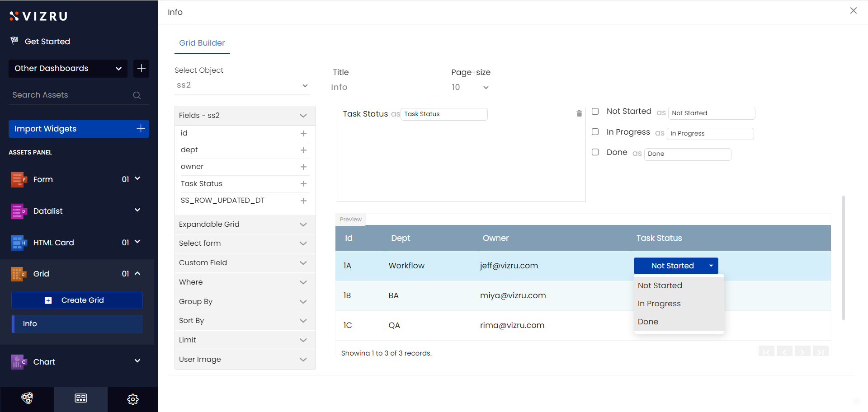Image resolution: width=868 pixels, height=412 pixels.
Task: Click the Create Grid button
Action: [77, 300]
